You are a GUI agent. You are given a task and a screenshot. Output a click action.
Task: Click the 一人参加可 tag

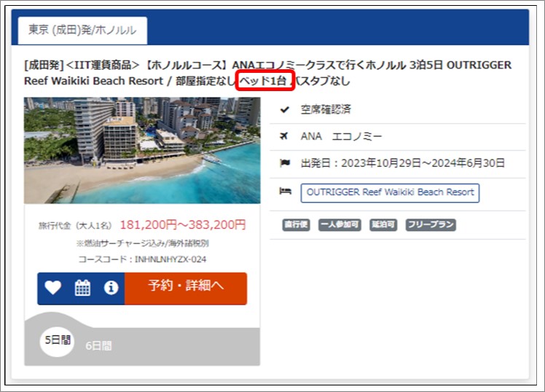coord(340,225)
